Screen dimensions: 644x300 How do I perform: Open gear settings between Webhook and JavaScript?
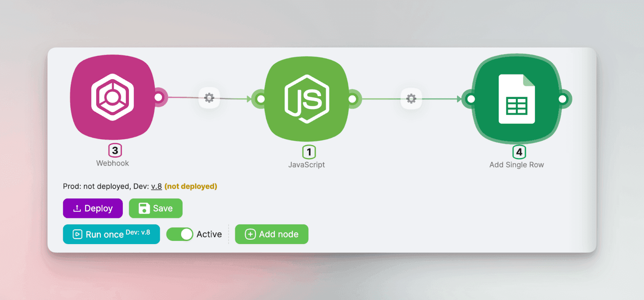[209, 98]
